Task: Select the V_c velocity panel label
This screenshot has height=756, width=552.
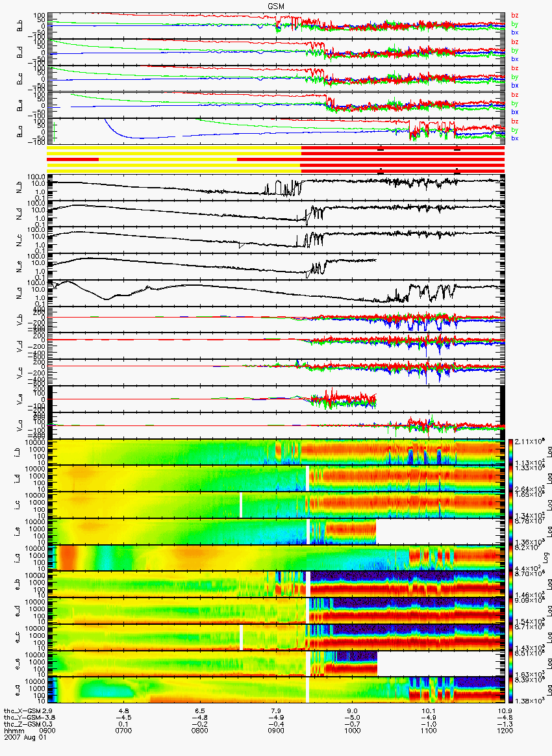Action: point(19,372)
